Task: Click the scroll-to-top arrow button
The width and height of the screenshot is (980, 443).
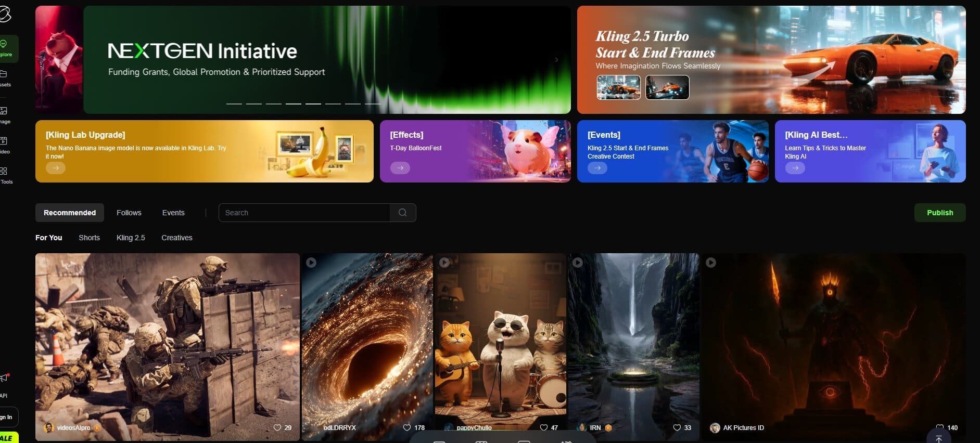Action: [x=938, y=439]
